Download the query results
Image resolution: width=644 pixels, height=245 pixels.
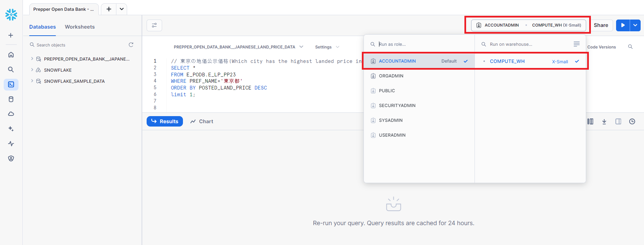click(x=604, y=121)
